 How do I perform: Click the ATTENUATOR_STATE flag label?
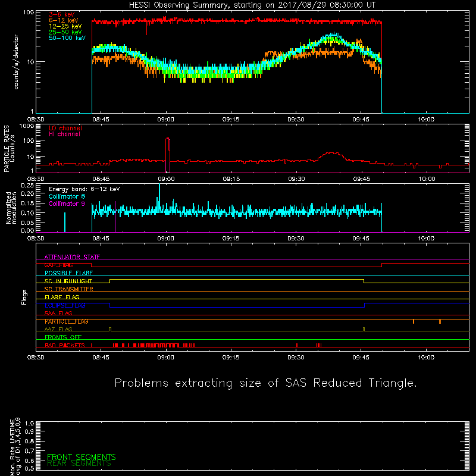[72, 257]
